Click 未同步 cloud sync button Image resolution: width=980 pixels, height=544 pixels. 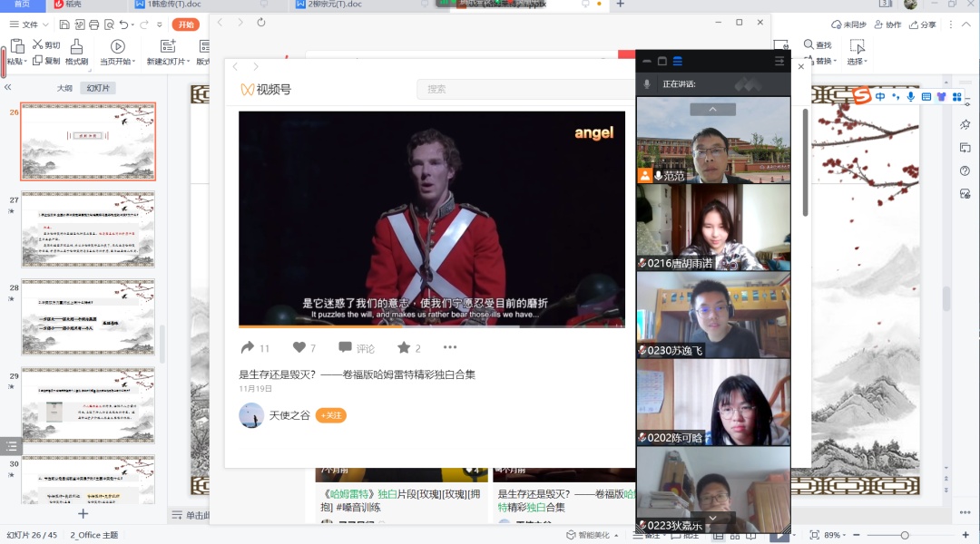click(x=848, y=24)
